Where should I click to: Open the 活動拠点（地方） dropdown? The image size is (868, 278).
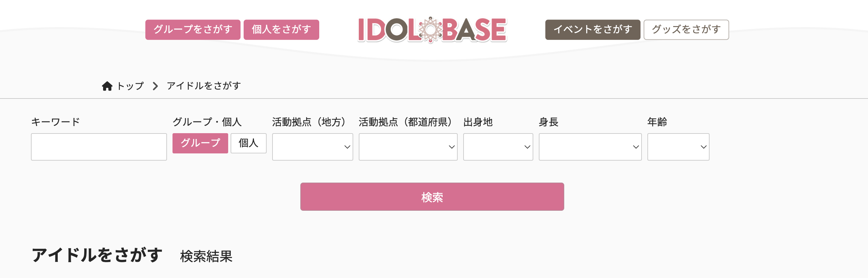(x=312, y=147)
